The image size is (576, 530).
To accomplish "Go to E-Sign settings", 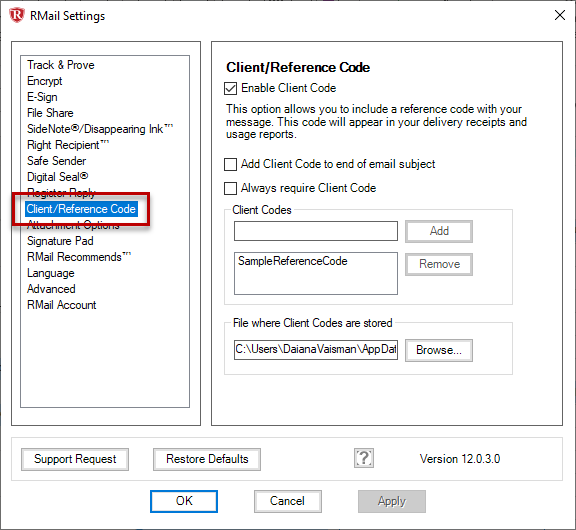I will pos(42,97).
